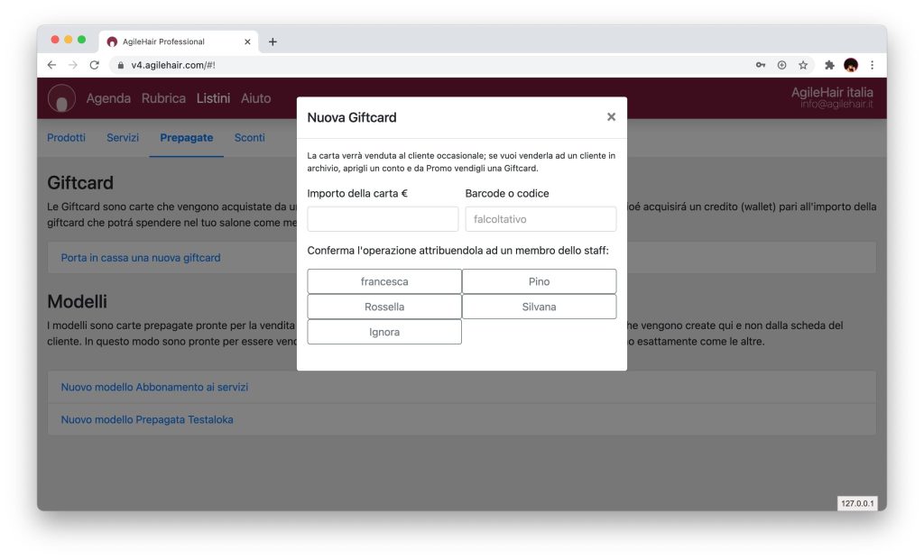Open Chrome three-dot menu

872,65
